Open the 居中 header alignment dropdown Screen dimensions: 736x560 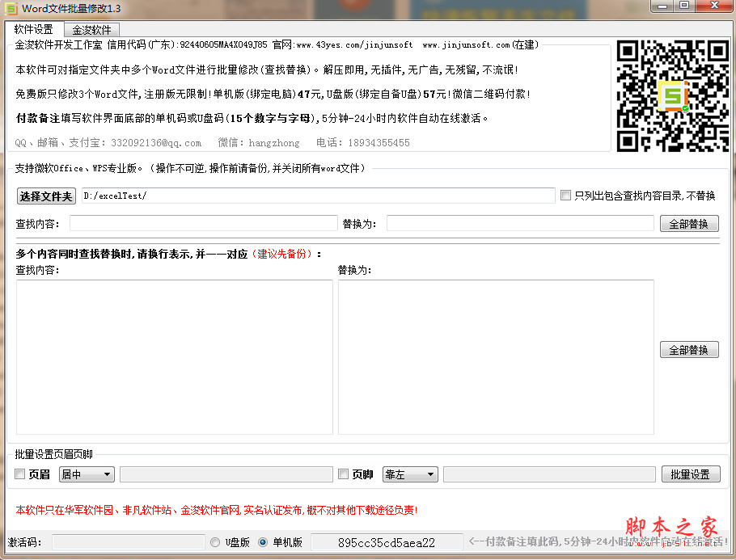click(86, 474)
